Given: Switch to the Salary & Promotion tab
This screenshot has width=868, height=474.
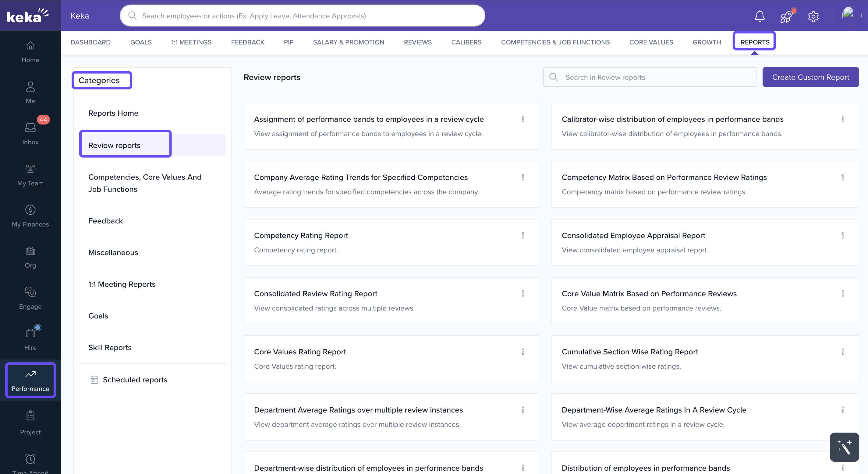Looking at the screenshot, I should point(349,42).
